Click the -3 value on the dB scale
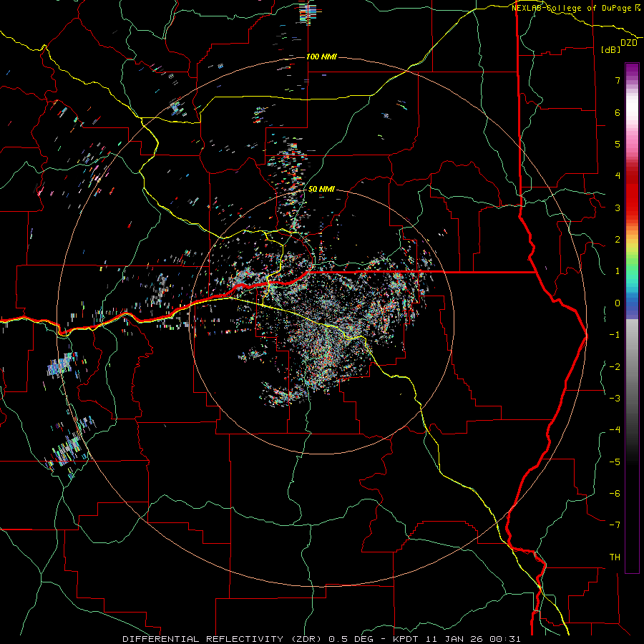 point(615,398)
